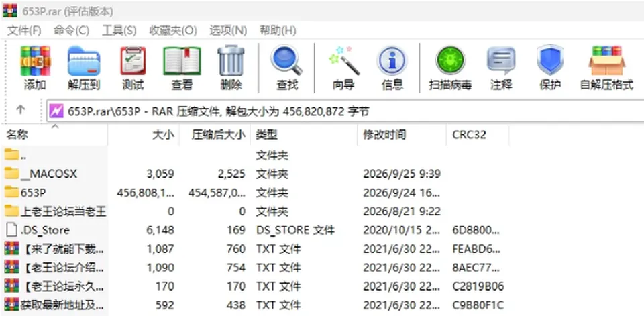Image resolution: width=644 pixels, height=316 pixels.
Task: Click the 扫描病毒 (Scan virus) icon
Action: (x=450, y=61)
